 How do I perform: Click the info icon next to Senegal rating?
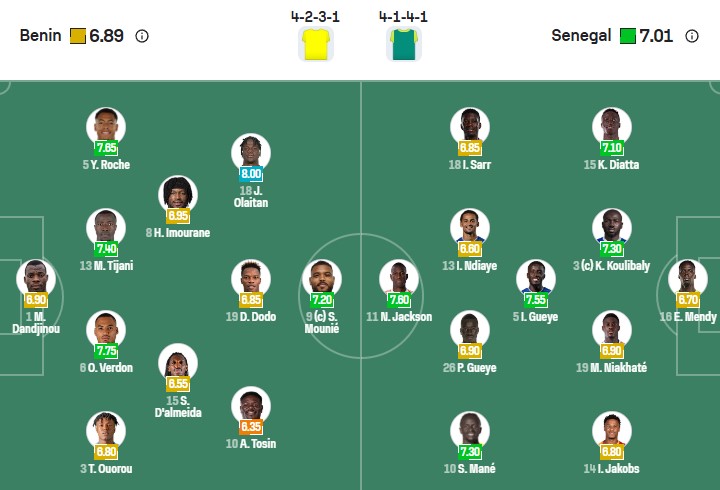692,36
